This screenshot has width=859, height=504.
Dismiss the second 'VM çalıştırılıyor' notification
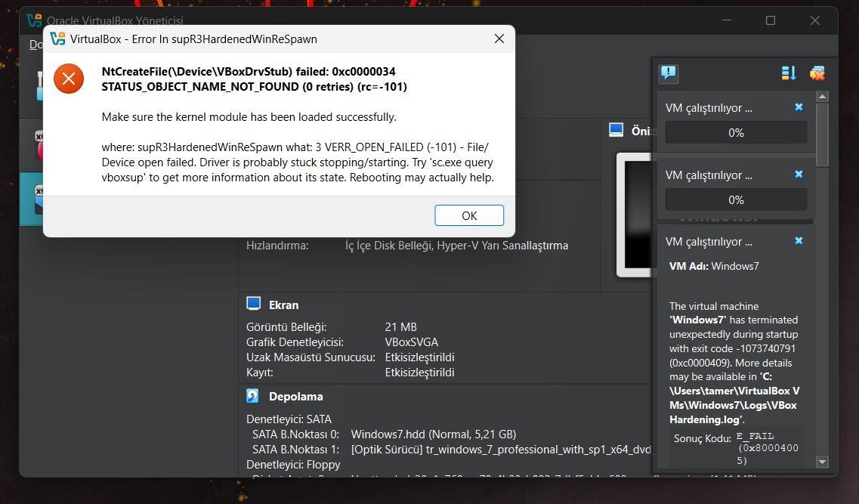[x=799, y=175]
